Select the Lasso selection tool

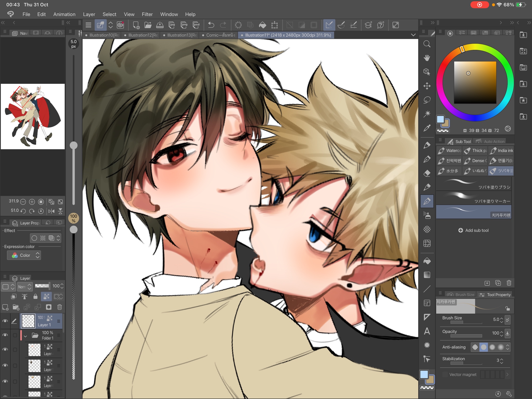(427, 100)
